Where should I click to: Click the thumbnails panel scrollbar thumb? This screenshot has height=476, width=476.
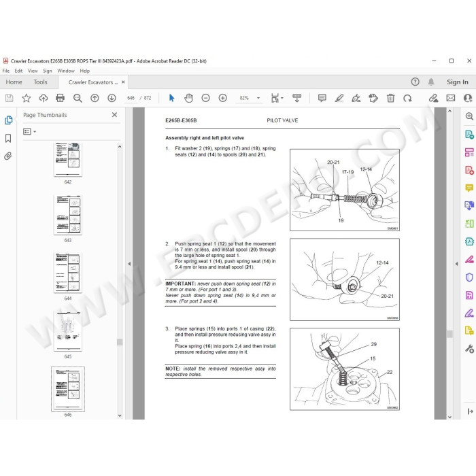tap(120, 342)
